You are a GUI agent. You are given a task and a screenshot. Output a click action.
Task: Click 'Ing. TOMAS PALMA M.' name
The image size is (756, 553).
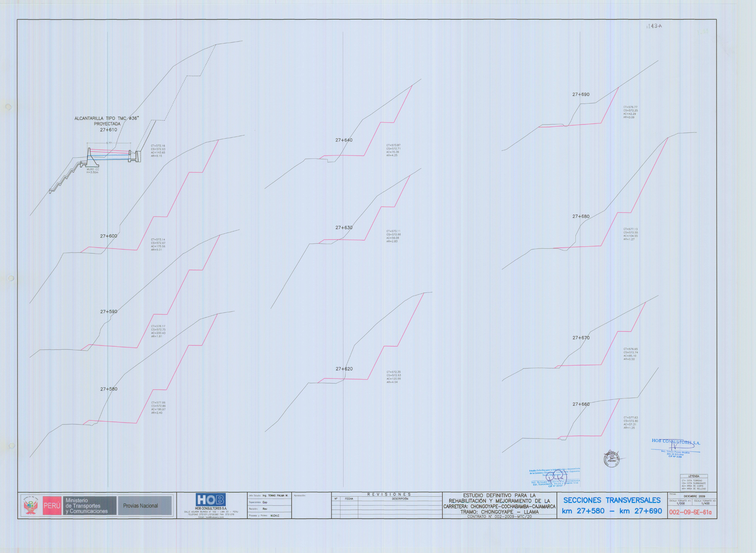click(275, 495)
